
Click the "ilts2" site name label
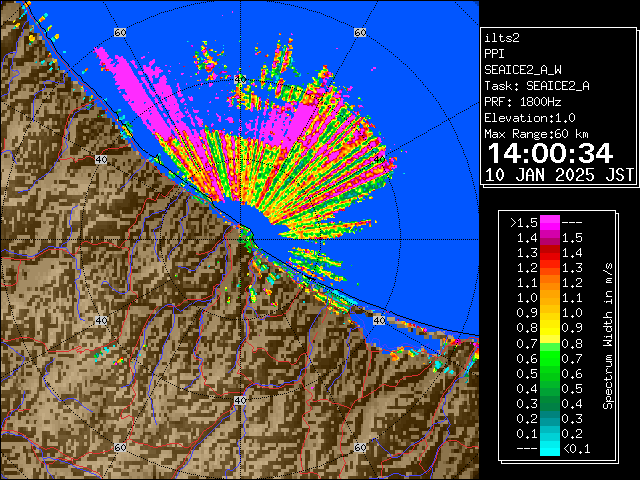(x=502, y=38)
